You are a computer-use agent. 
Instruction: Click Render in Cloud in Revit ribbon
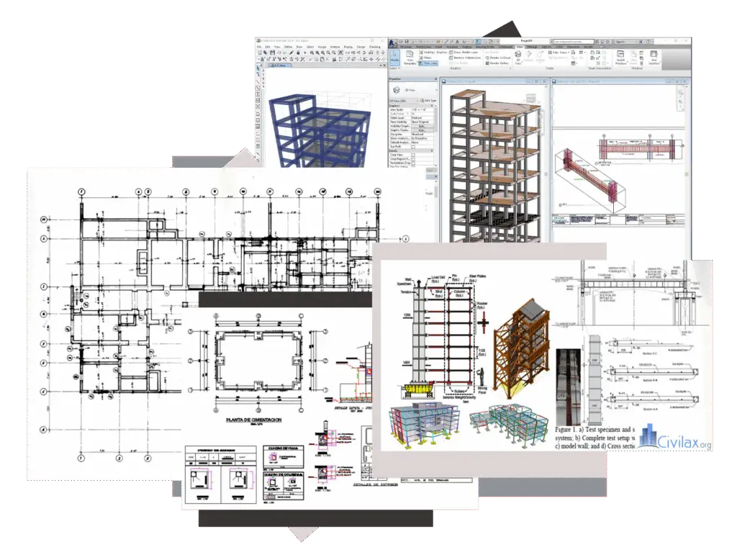pyautogui.click(x=498, y=58)
